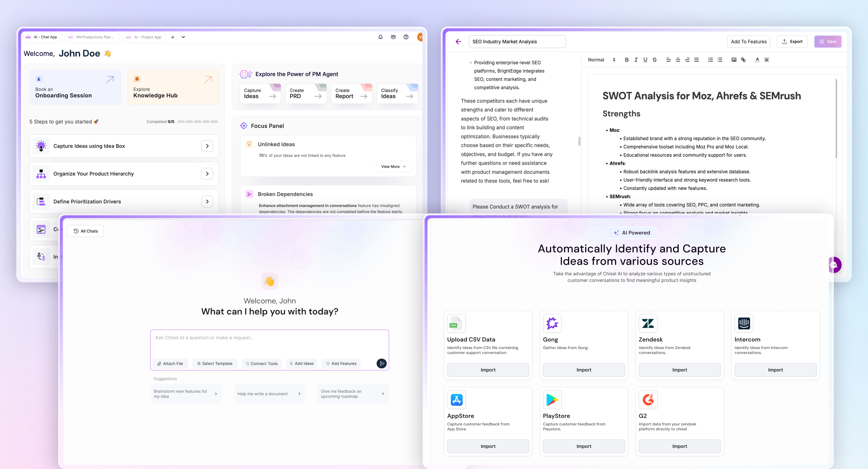The image size is (868, 469).
Task: Click the notification bell icon
Action: pos(380,37)
